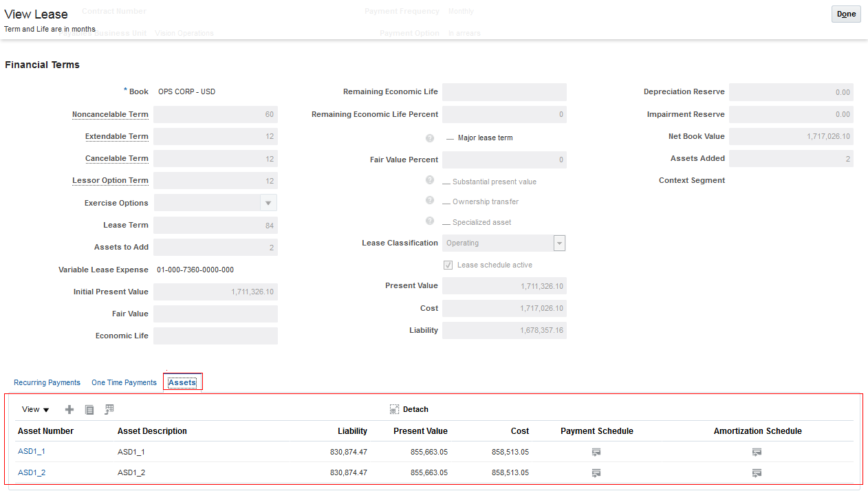Image resolution: width=868 pixels, height=491 pixels.
Task: Click the Lease Term field
Action: point(215,225)
